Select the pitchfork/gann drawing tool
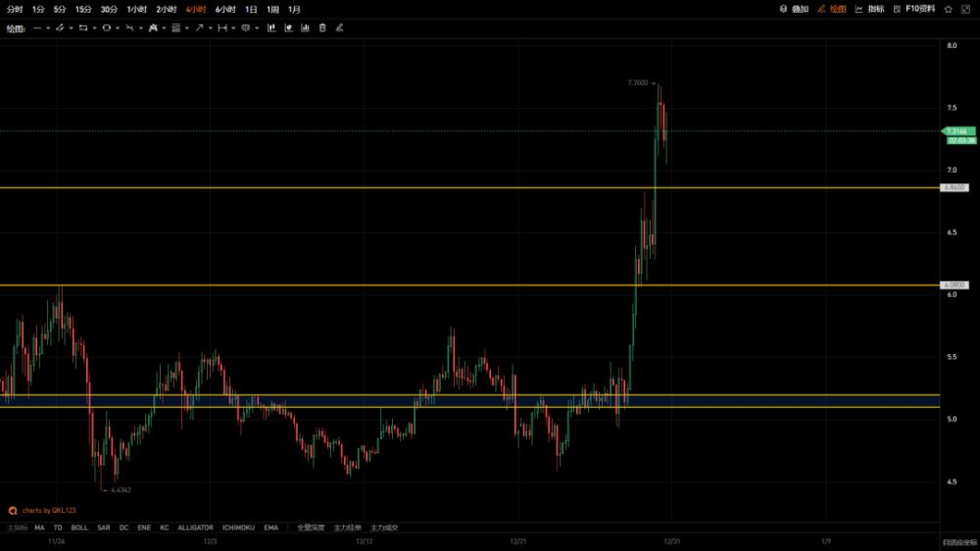980x551 pixels. coord(129,28)
